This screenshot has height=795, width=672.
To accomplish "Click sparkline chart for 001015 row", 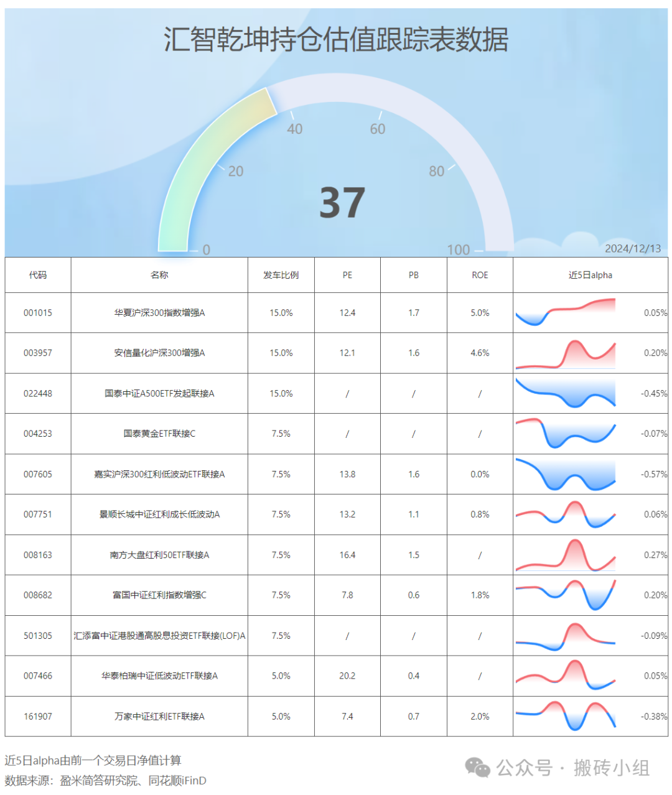I will click(566, 312).
